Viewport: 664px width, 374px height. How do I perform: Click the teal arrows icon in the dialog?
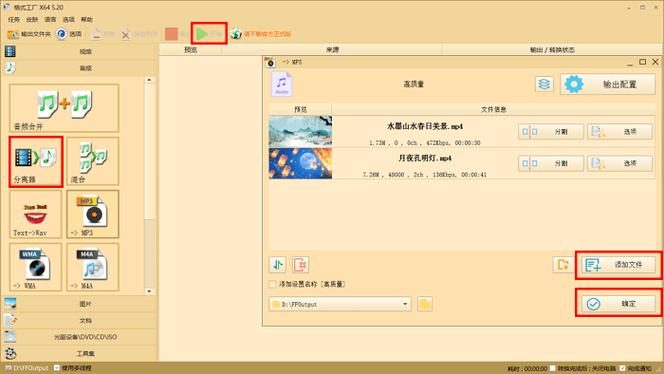click(277, 265)
